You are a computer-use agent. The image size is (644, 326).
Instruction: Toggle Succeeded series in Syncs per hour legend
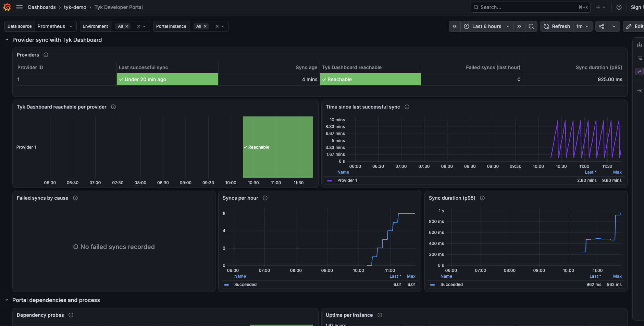click(245, 285)
